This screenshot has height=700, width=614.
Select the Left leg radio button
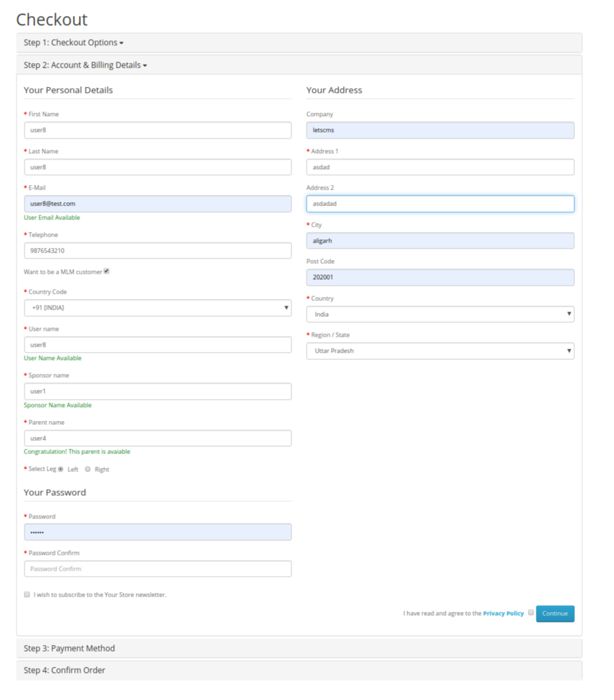[60, 469]
